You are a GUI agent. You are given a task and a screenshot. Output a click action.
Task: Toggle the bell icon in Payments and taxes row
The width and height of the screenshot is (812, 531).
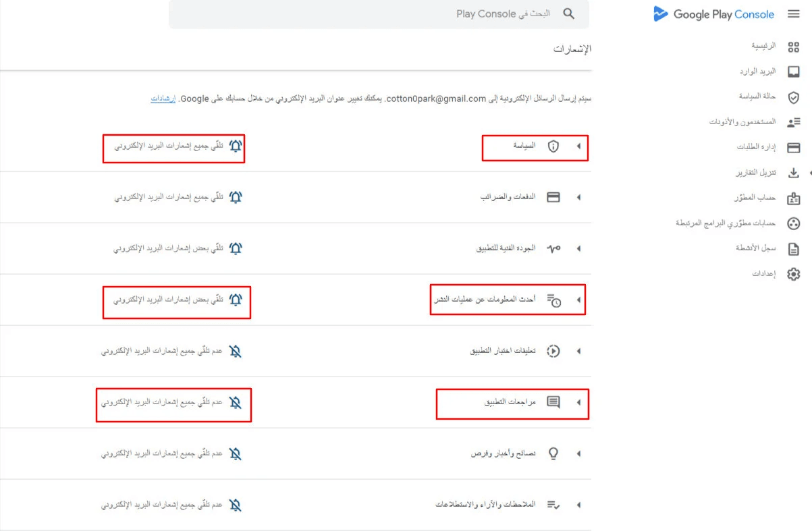[x=236, y=197]
